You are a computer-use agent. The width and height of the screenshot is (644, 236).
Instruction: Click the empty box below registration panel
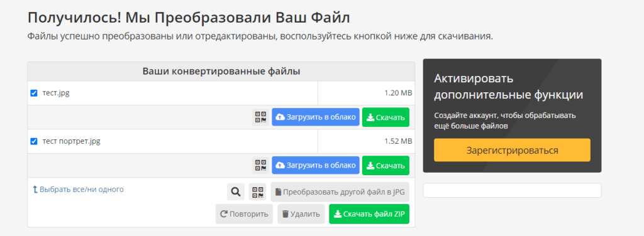coord(512,191)
